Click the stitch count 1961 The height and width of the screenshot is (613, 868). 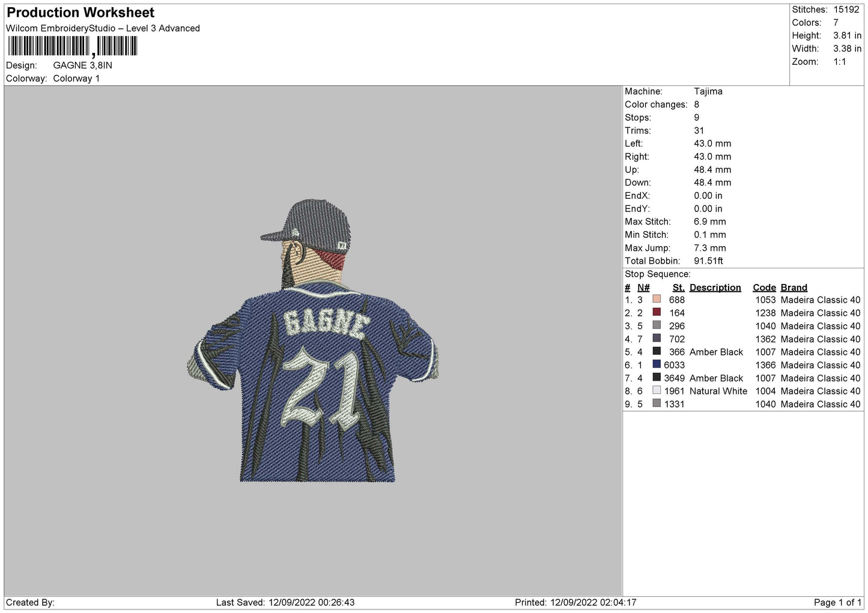(x=674, y=391)
